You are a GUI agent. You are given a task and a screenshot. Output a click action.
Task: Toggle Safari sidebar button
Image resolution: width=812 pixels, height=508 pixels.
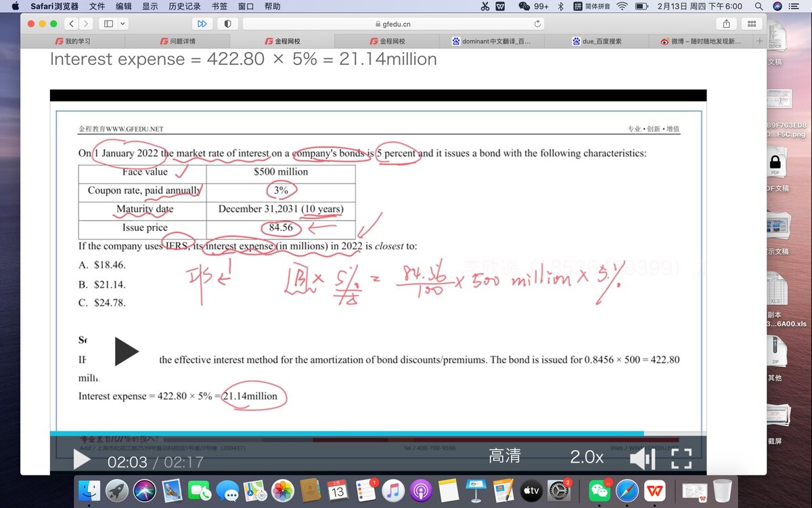pos(108,24)
